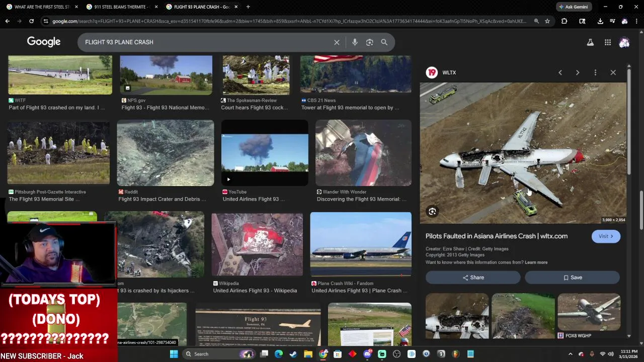Open Chrome downloads icon
Image resolution: width=644 pixels, height=362 pixels.
click(600, 21)
